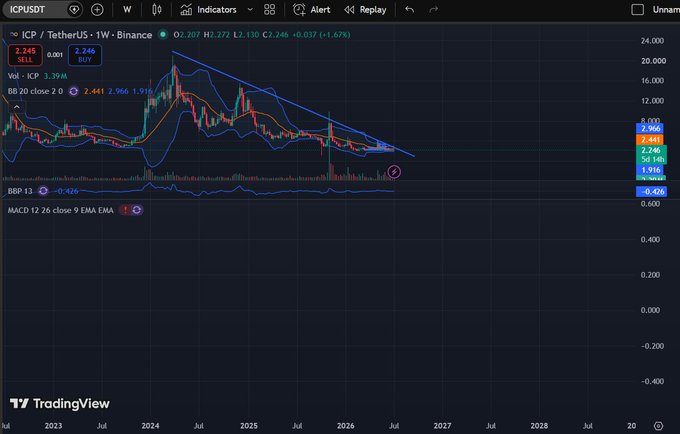Click the green market status dot
Viewport: 680px width, 434px height.
163,35
